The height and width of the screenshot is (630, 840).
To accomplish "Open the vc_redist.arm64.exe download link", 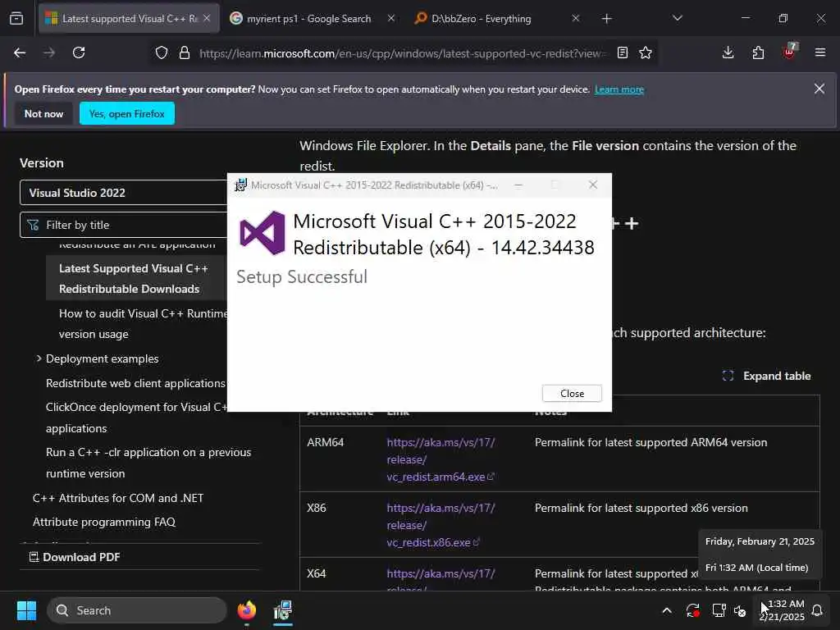I will pos(441,459).
